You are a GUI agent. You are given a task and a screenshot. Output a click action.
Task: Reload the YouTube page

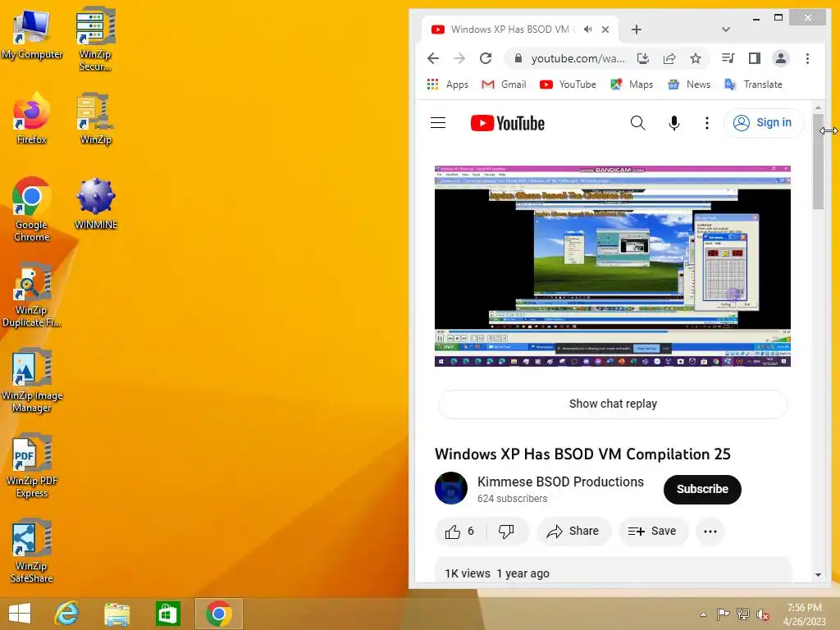pos(486,58)
